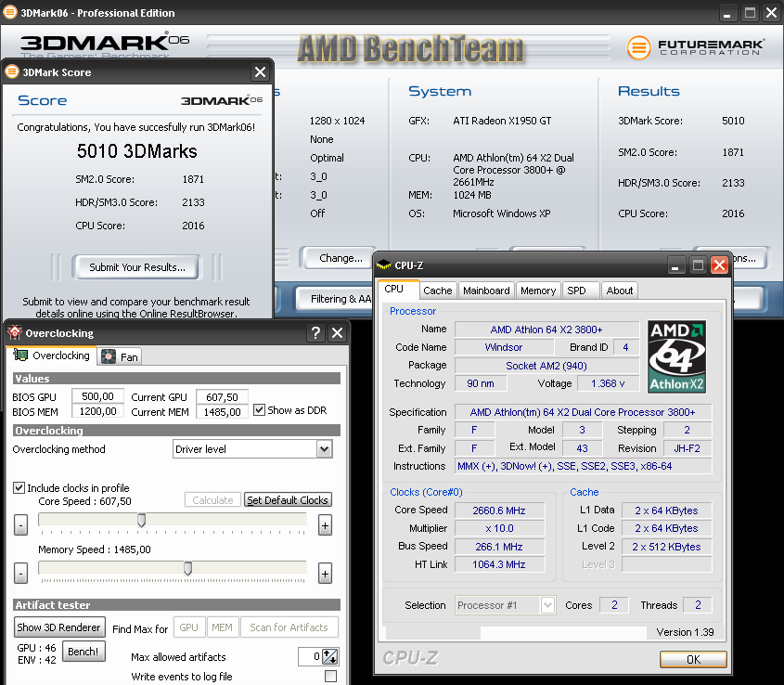The height and width of the screenshot is (685, 784).
Task: Click the BIOS MEM value field
Action: [x=97, y=411]
